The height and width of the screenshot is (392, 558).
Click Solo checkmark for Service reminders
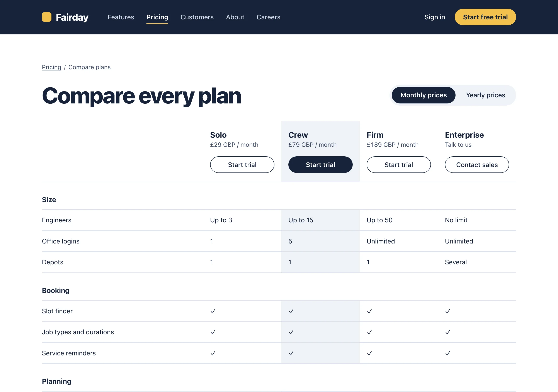[213, 353]
